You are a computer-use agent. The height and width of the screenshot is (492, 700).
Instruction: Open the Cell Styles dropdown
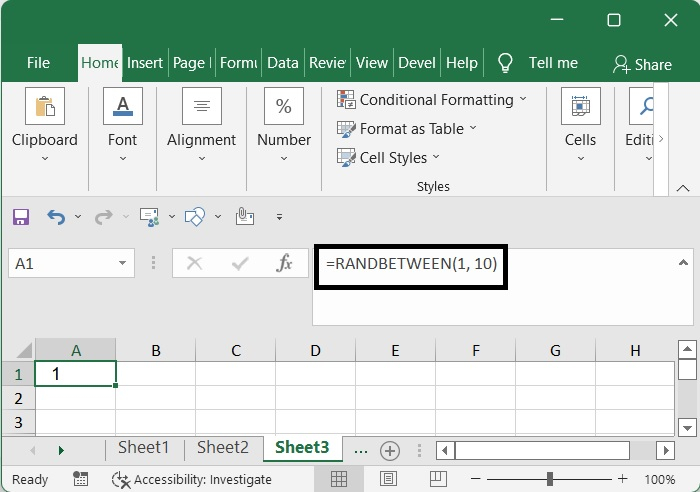pyautogui.click(x=388, y=158)
